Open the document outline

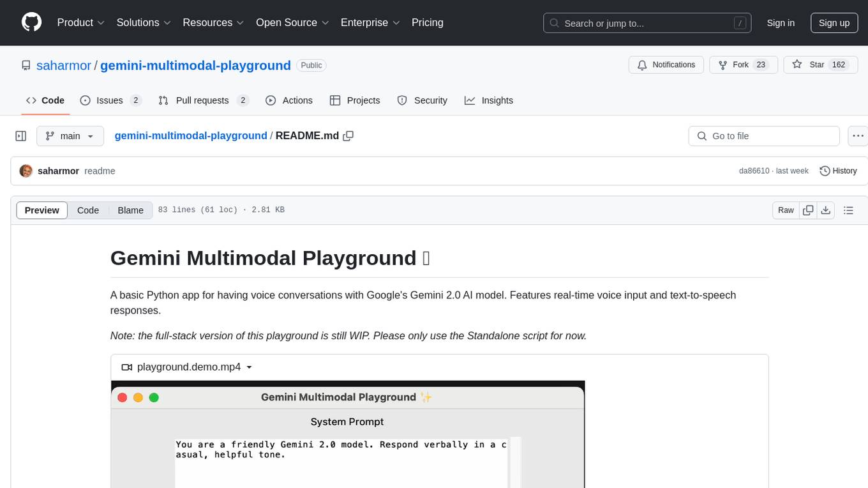coord(848,210)
